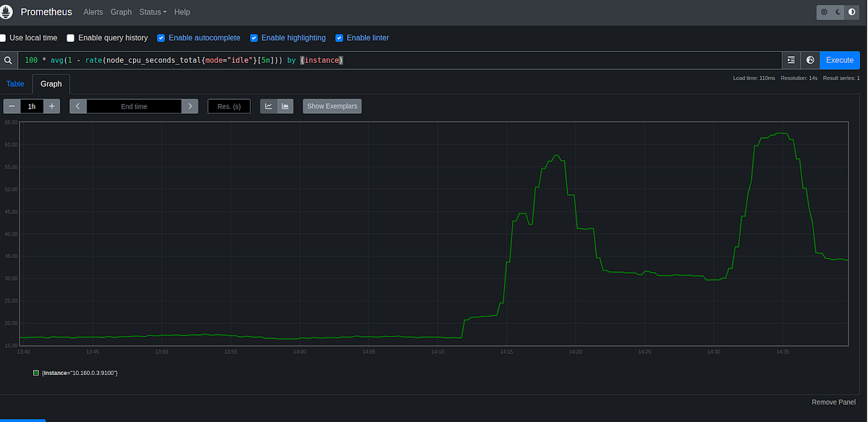Image resolution: width=868 pixels, height=422 pixels.
Task: Select auto theme contrast icon
Action: (x=851, y=12)
